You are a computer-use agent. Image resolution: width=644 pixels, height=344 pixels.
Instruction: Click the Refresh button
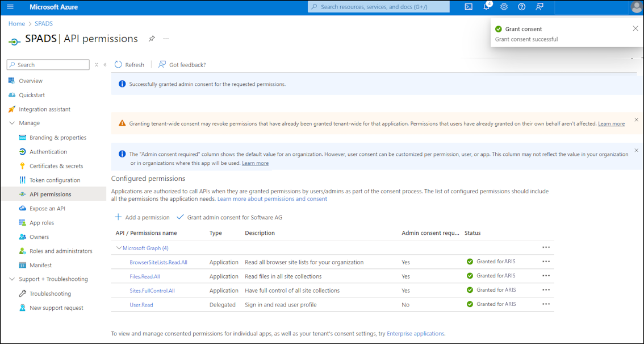(129, 64)
